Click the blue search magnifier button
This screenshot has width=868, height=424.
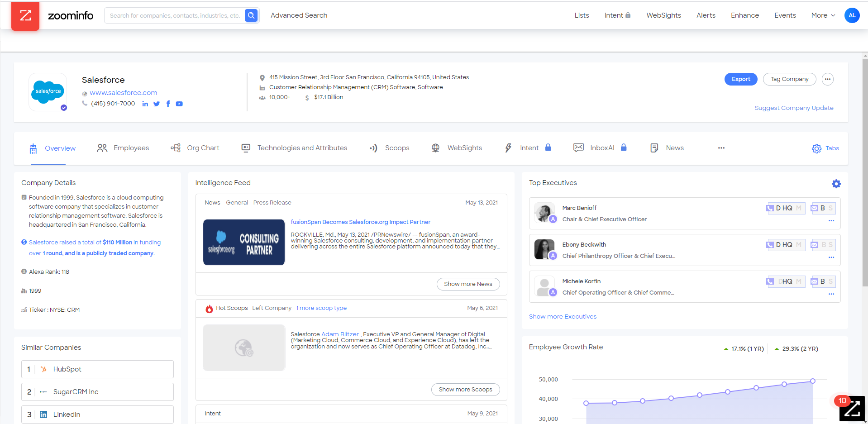click(x=251, y=15)
